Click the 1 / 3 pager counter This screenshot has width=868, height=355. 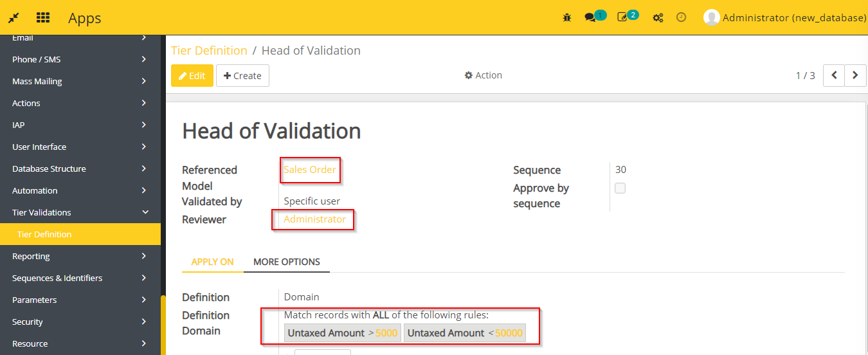tap(806, 75)
